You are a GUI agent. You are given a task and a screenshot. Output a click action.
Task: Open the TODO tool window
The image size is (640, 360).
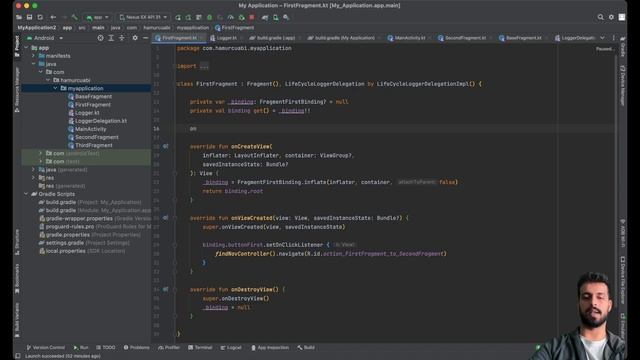point(106,348)
